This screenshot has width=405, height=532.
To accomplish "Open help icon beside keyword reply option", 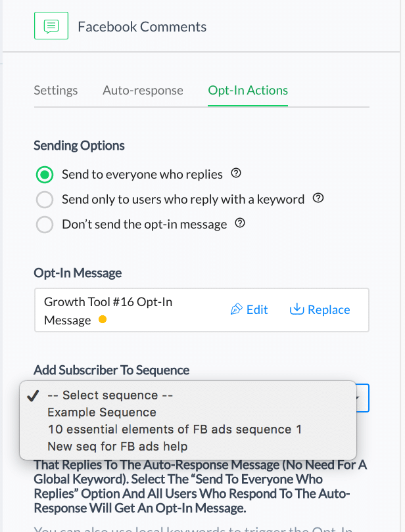I will [x=318, y=198].
